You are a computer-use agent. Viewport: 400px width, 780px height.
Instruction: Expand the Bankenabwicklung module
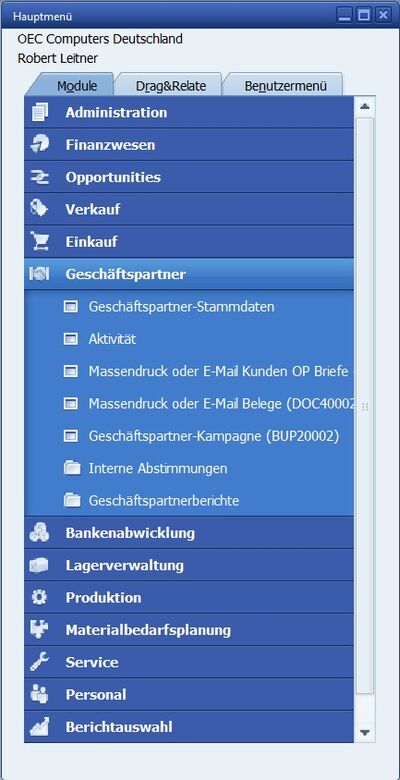189,533
